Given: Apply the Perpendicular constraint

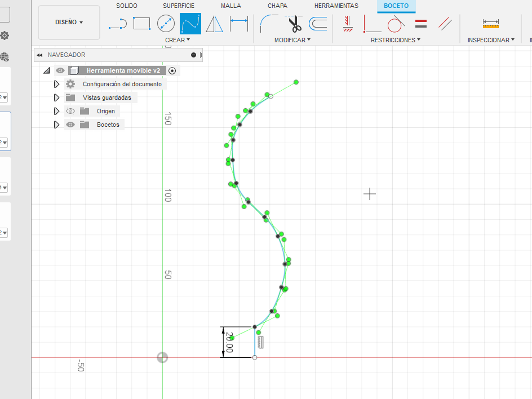Looking at the screenshot, I should 372,24.
